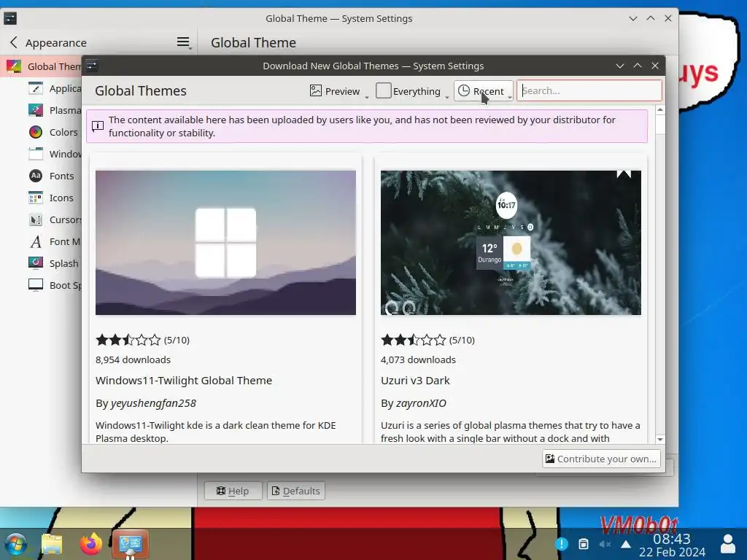Click the bookmark ribbon on Uzuri thumbnail
Screen dimensions: 747x560
(624, 174)
